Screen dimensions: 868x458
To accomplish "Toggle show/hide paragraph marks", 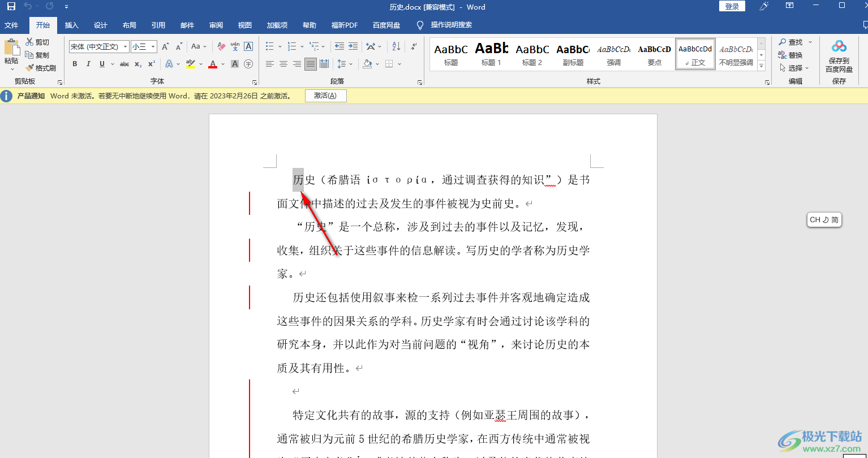I will [414, 46].
